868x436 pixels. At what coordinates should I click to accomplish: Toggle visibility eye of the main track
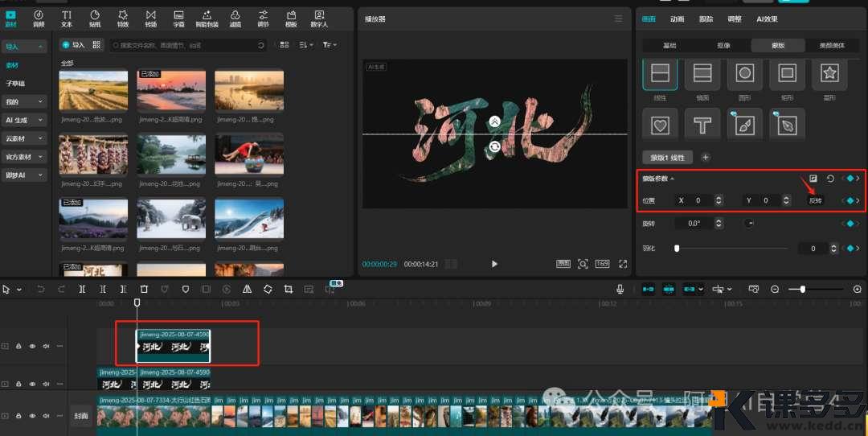[x=32, y=416]
